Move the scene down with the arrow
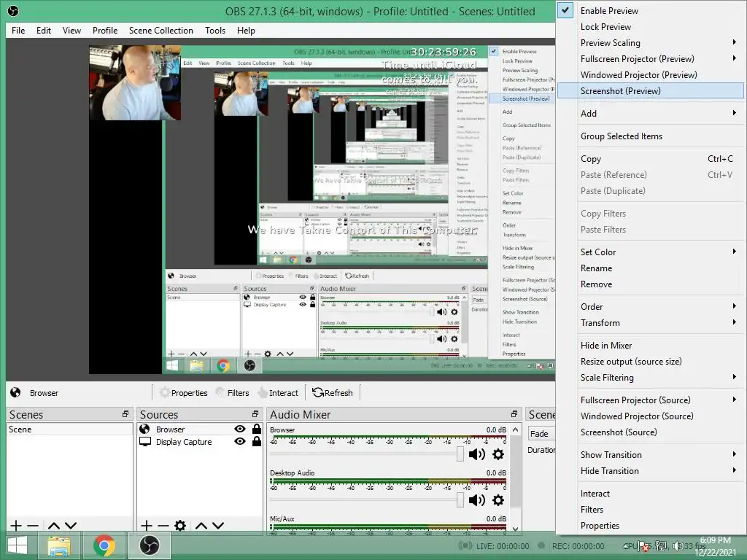747x560 pixels. (x=71, y=526)
